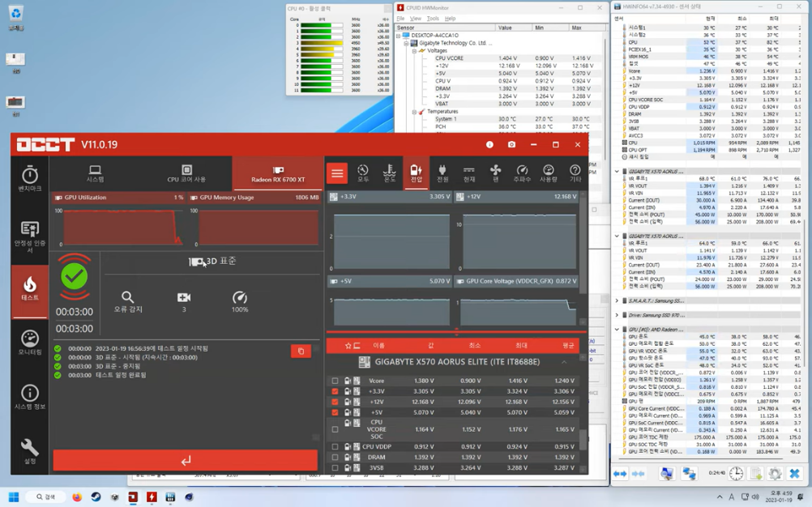This screenshot has width=812, height=507.
Task: Click HWiNFO logging document icon
Action: tap(755, 473)
